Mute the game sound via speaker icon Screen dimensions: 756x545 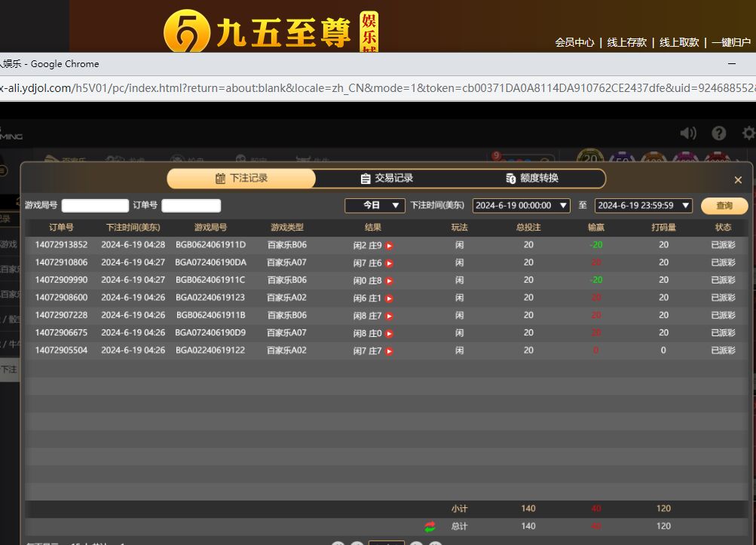point(687,133)
